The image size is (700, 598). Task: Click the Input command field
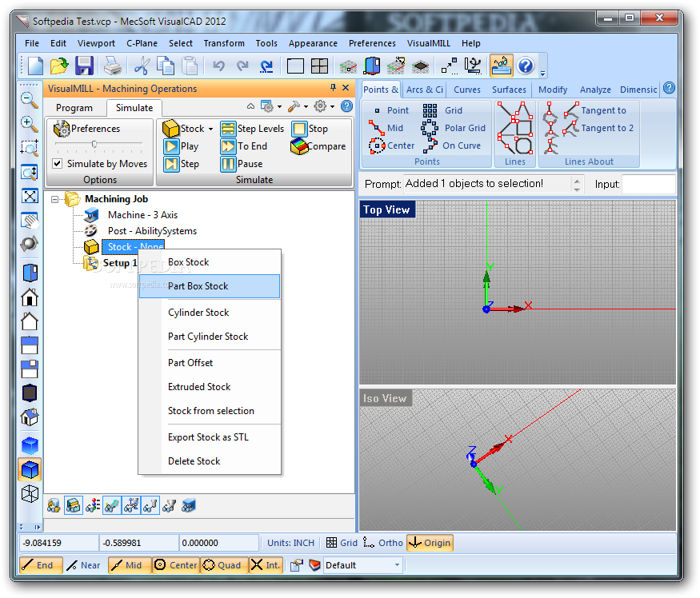(648, 184)
